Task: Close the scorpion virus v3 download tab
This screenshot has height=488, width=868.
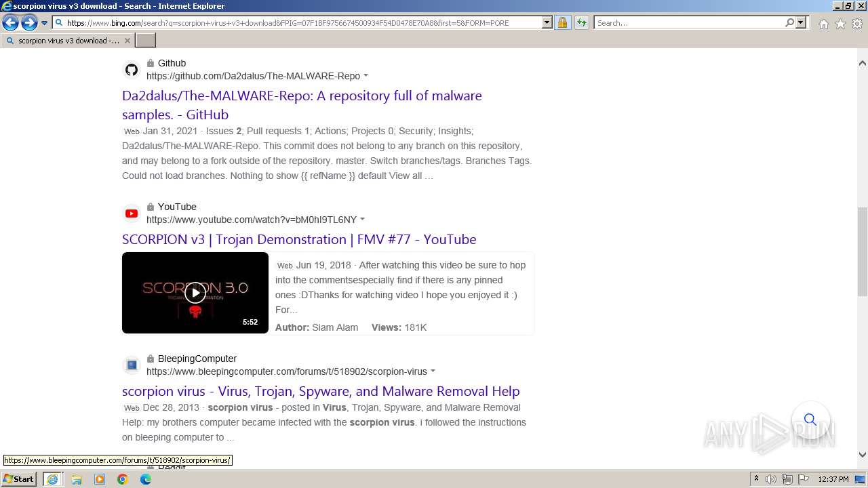Action: click(127, 41)
